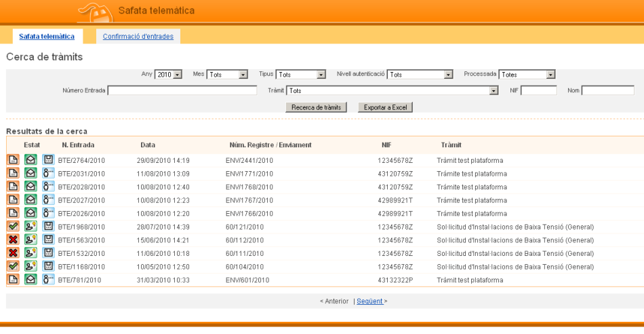Click the Safata telemàtica logo icon
The width and height of the screenshot is (644, 334).
[x=95, y=12]
